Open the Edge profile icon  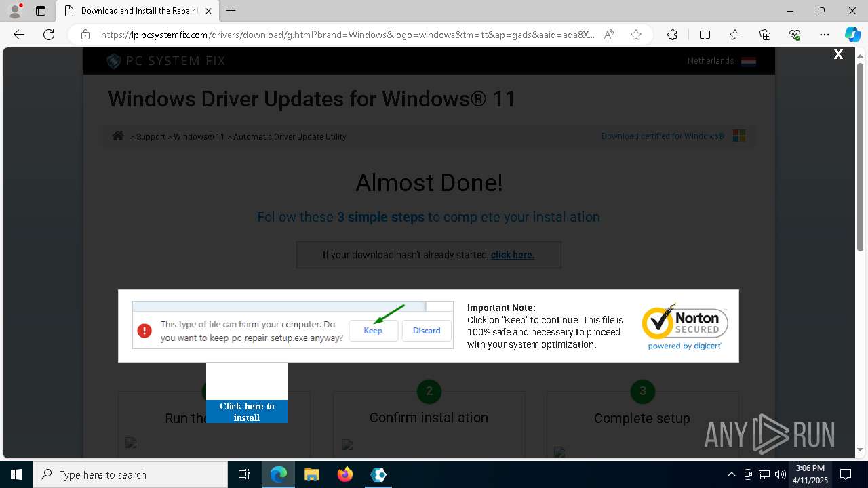pyautogui.click(x=15, y=11)
